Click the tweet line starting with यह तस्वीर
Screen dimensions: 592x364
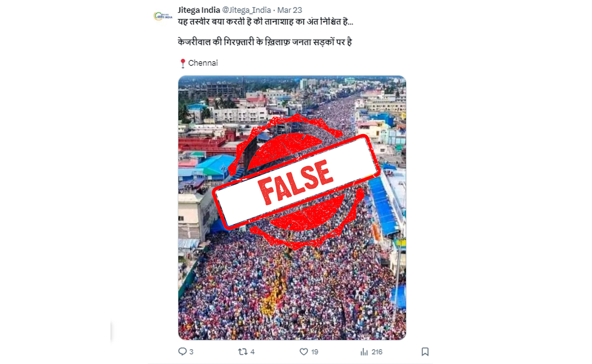pos(265,22)
